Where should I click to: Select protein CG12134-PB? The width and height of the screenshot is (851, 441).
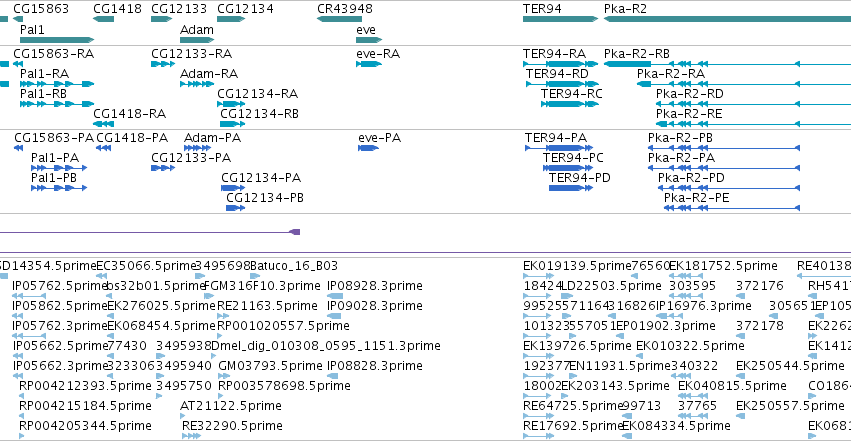pyautogui.click(x=265, y=198)
